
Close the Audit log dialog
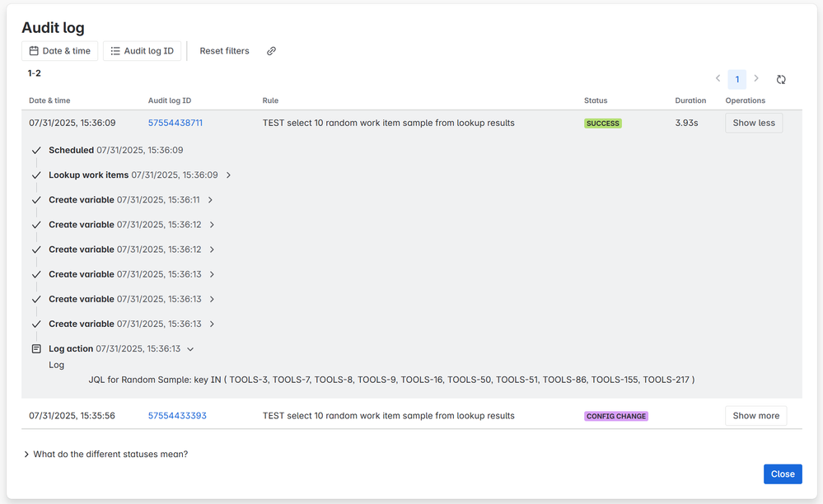(x=782, y=474)
